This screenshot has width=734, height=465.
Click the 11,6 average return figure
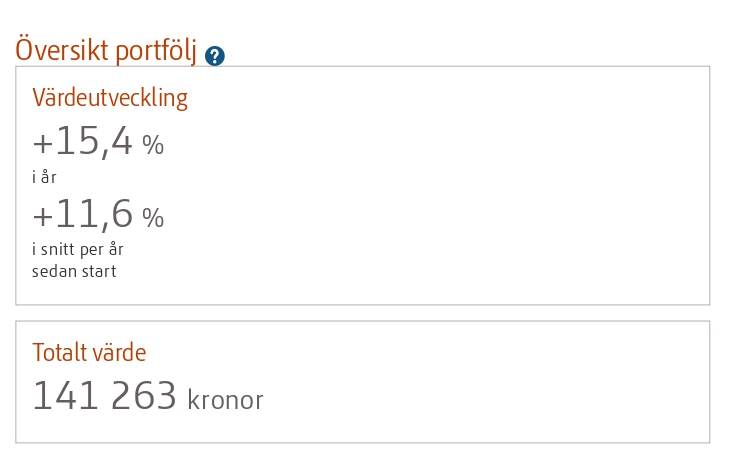coord(94,214)
